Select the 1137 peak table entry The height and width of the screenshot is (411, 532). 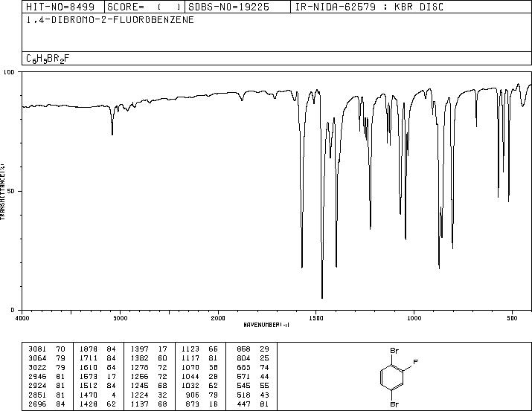point(149,404)
